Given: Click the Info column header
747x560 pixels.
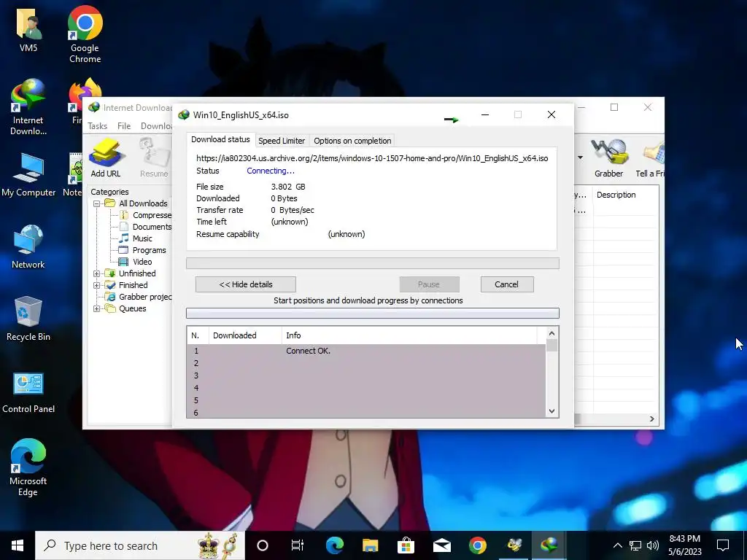Looking at the screenshot, I should tap(409, 335).
